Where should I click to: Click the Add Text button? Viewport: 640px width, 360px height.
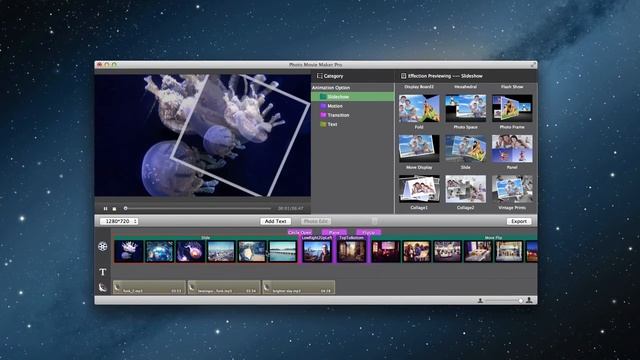[276, 221]
